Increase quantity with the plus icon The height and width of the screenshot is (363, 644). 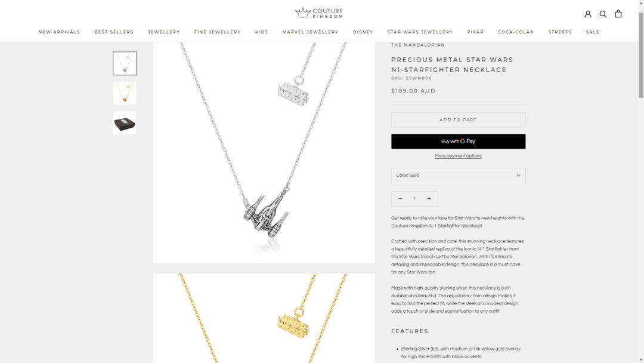coord(429,199)
